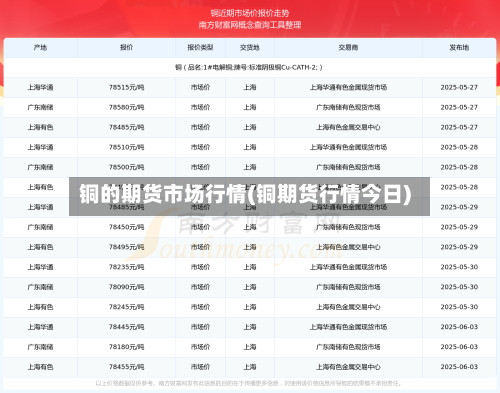Click the price 78495元/吨

click(x=126, y=247)
